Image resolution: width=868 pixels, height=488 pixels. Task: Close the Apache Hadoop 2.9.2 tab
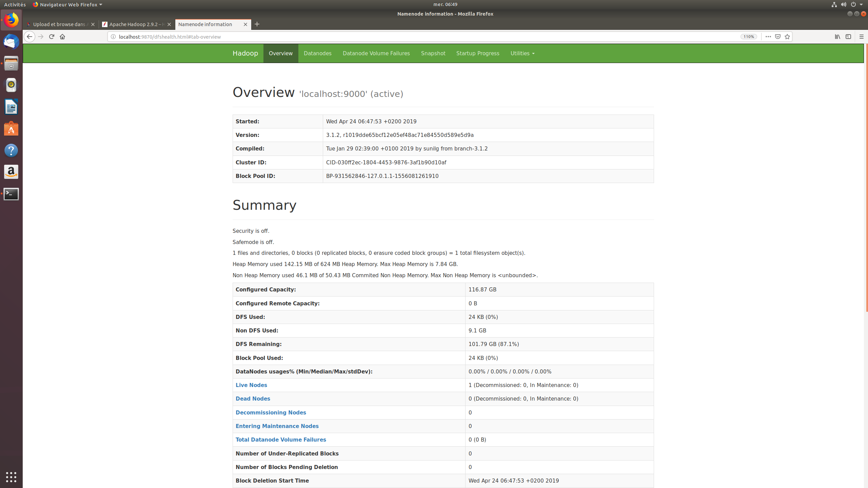tap(169, 24)
